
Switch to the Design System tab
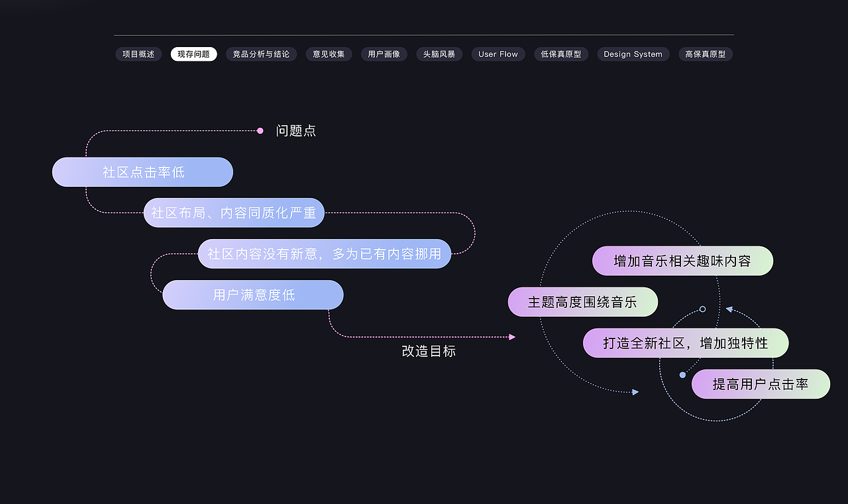[633, 54]
